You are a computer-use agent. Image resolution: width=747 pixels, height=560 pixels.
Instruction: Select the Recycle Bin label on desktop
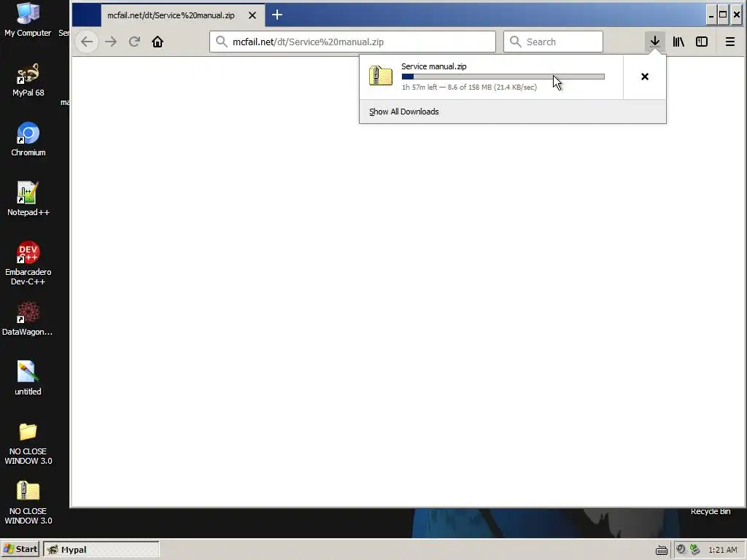[711, 511]
